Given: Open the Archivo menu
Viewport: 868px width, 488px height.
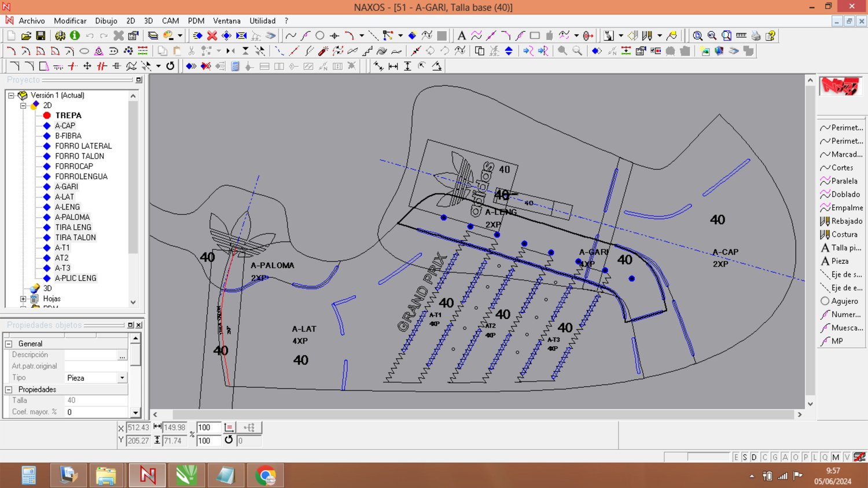Looking at the screenshot, I should [32, 21].
